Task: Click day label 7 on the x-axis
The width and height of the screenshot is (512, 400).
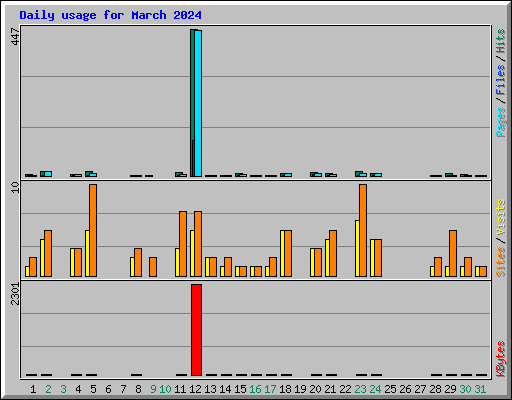Action: [123, 389]
